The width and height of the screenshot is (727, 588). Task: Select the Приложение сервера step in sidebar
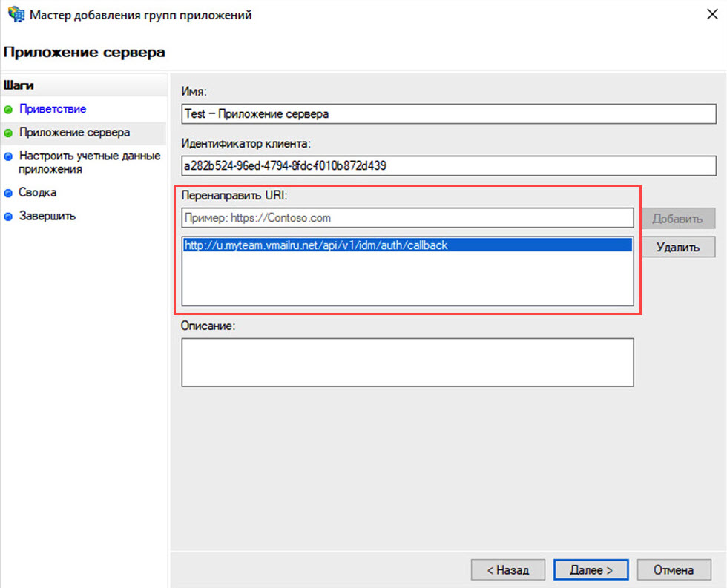[x=75, y=133]
